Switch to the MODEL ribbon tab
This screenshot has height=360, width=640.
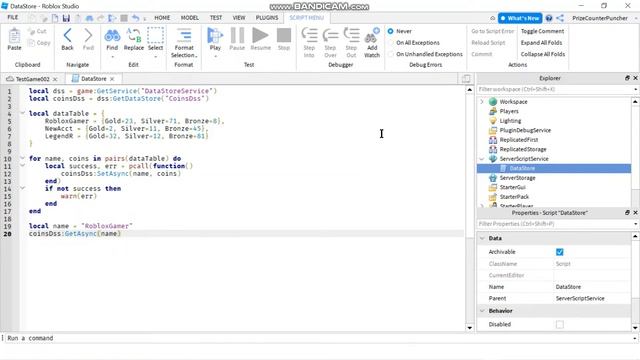tap(190, 18)
